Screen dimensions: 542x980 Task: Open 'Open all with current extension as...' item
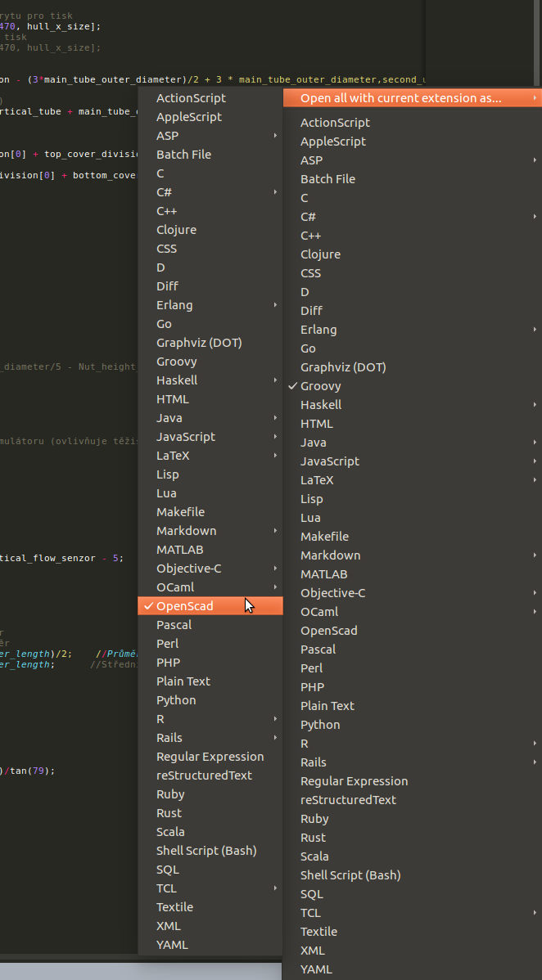click(400, 98)
